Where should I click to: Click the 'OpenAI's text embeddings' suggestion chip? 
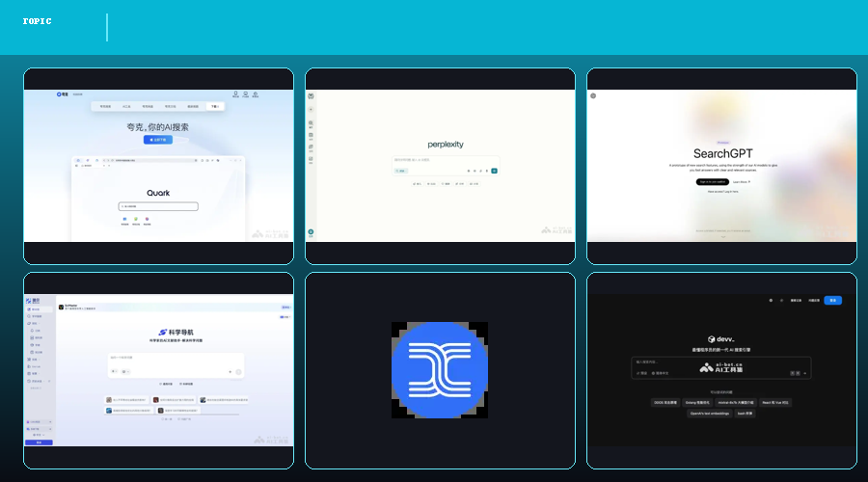(x=710, y=414)
